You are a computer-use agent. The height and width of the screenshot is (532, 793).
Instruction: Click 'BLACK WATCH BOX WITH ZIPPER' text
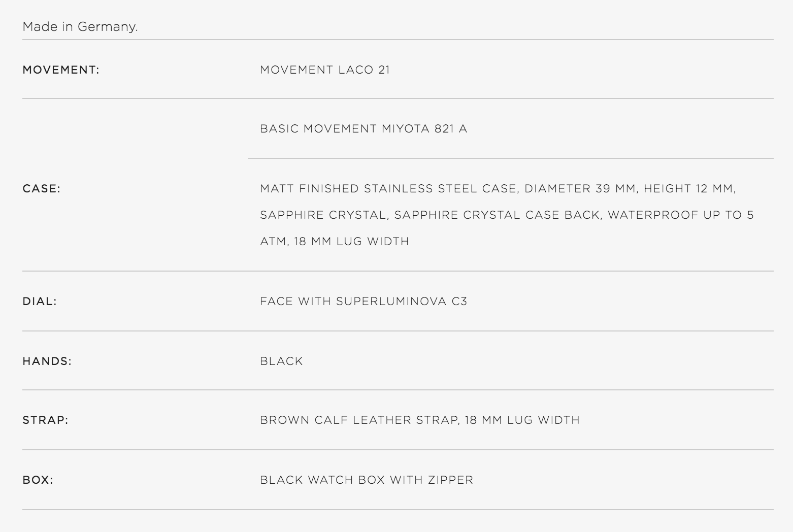click(x=367, y=480)
